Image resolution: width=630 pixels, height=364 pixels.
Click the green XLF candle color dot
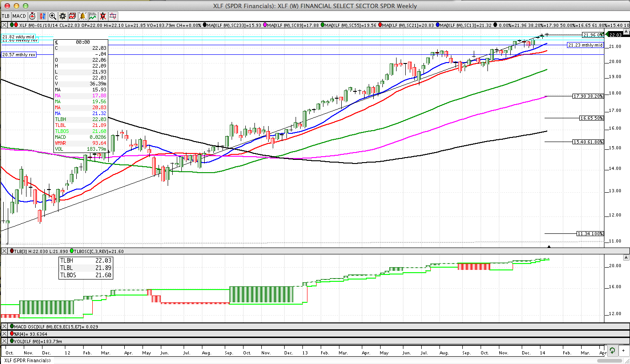[12, 25]
